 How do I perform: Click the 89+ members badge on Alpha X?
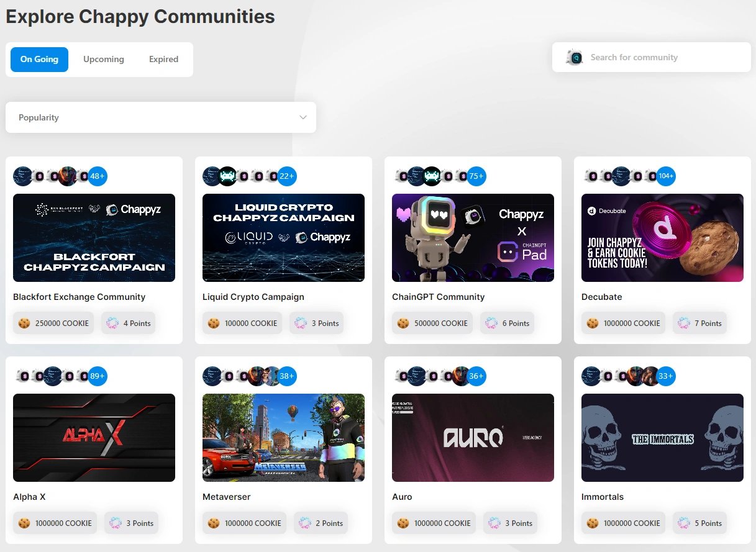pos(98,376)
